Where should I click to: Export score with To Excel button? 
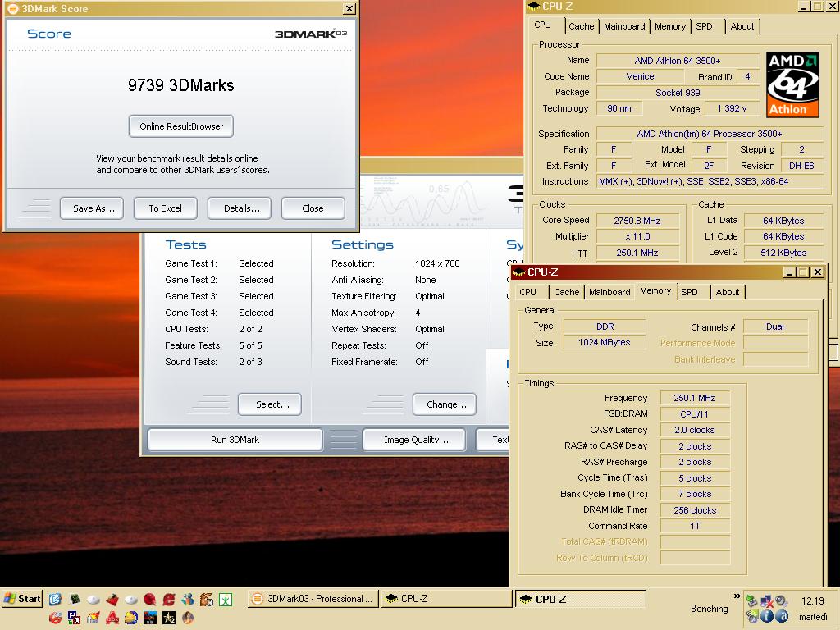click(x=165, y=208)
